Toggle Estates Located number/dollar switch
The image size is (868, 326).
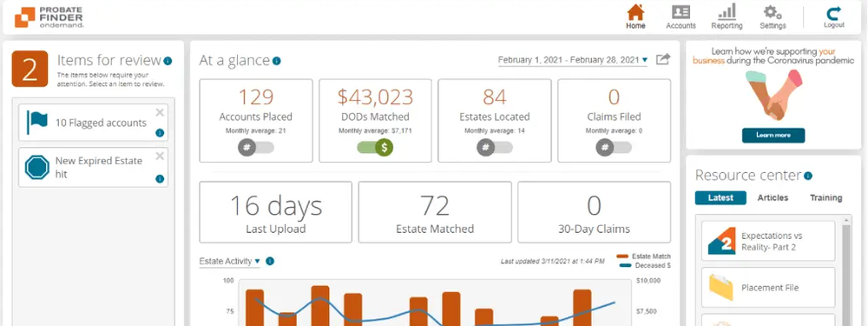tap(495, 148)
